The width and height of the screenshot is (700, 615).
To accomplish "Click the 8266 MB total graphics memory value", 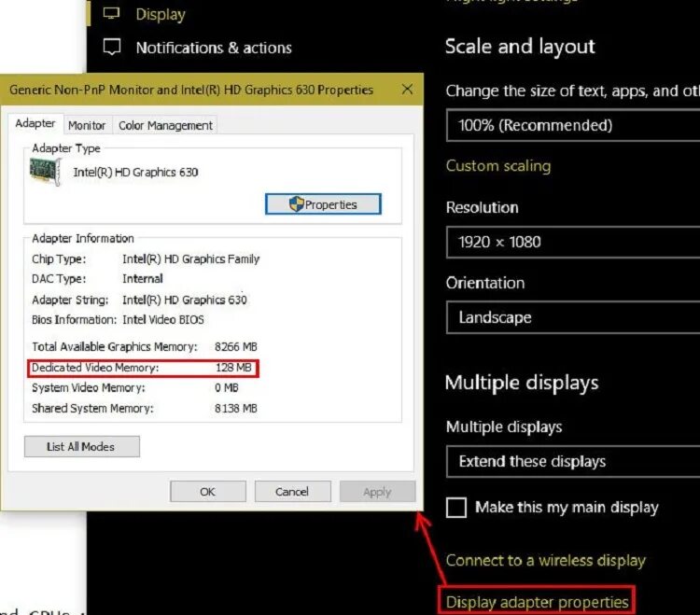I will click(x=236, y=347).
